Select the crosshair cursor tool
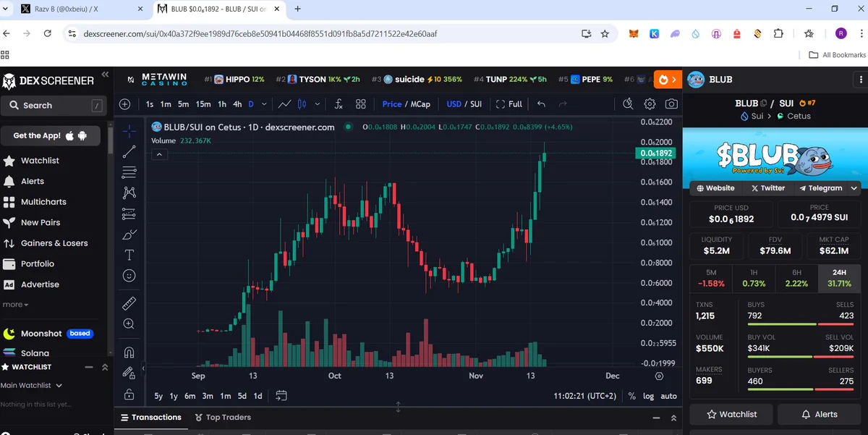The width and height of the screenshot is (868, 435). [129, 131]
